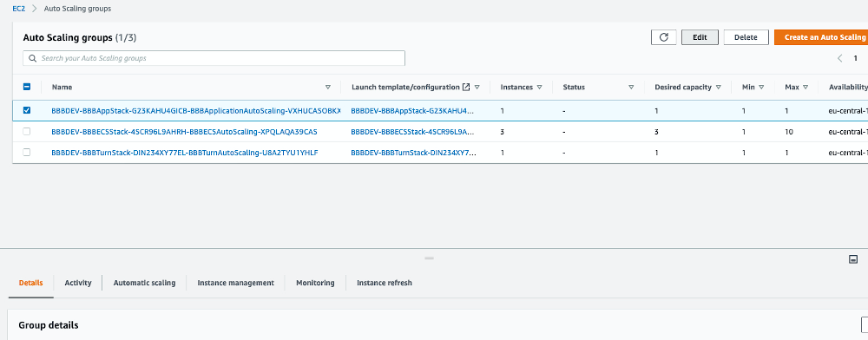Open BBBTurnAutoScaling group name link
This screenshot has width=868, height=340.
click(x=185, y=153)
